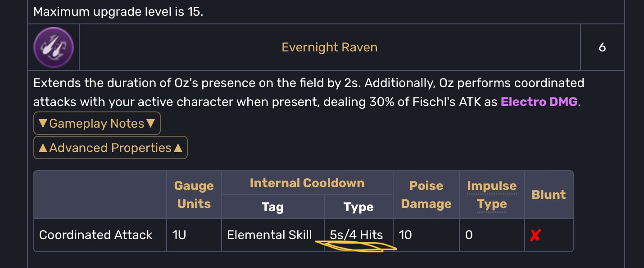Click the purple Evernight Raven constellation icon
Screen dimensions: 644x268
pos(54,47)
